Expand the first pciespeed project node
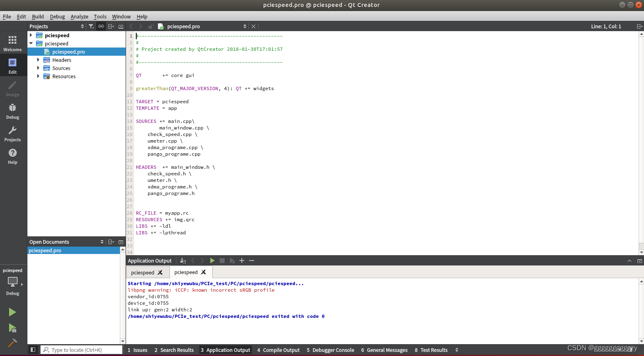 click(x=31, y=35)
